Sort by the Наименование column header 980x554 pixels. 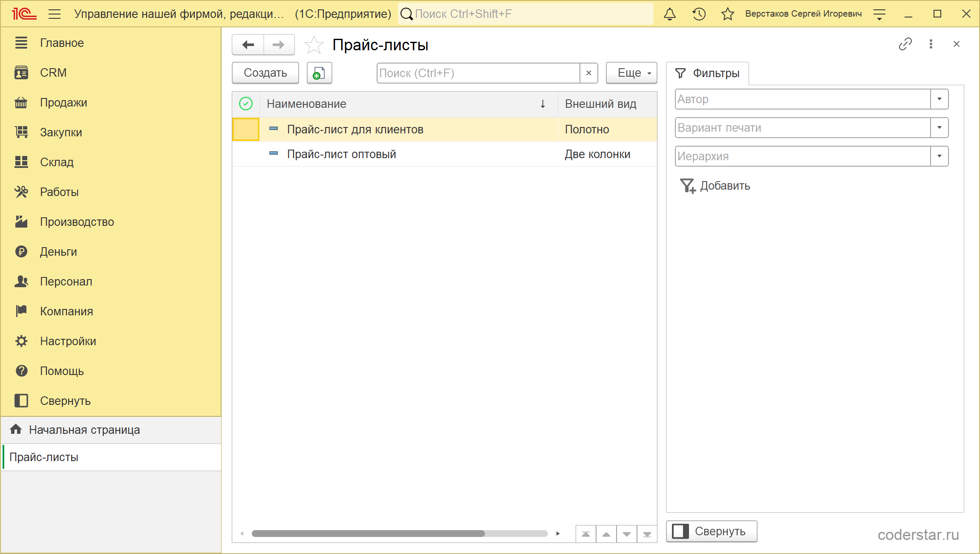click(x=409, y=104)
